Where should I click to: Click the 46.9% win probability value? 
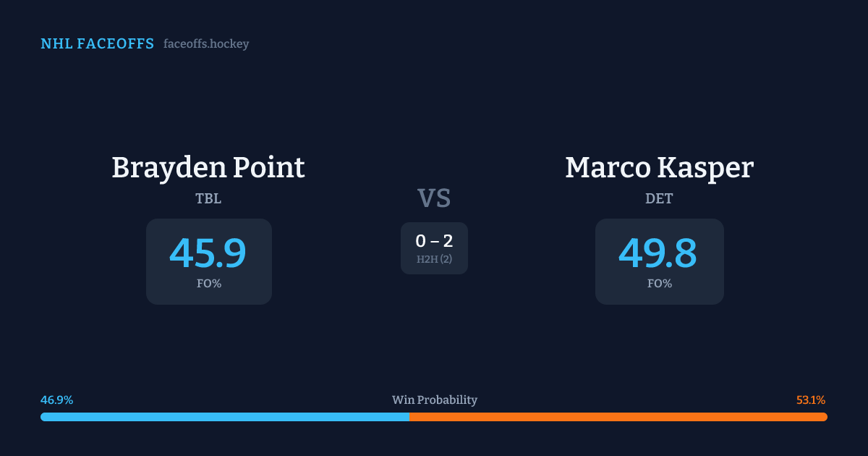pyautogui.click(x=57, y=400)
